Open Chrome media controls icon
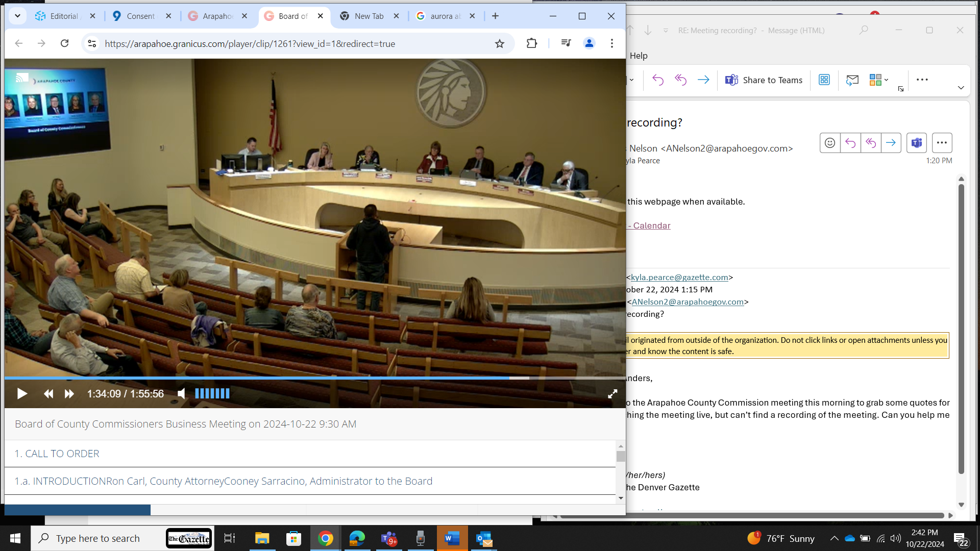 [566, 43]
